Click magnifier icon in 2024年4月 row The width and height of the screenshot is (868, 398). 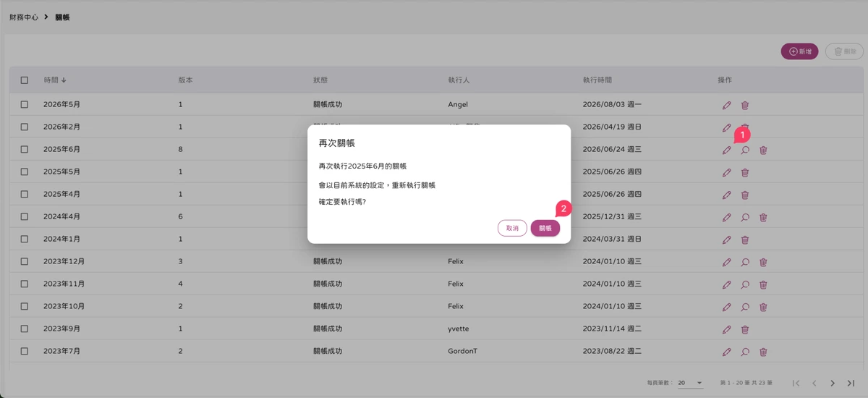coord(745,217)
